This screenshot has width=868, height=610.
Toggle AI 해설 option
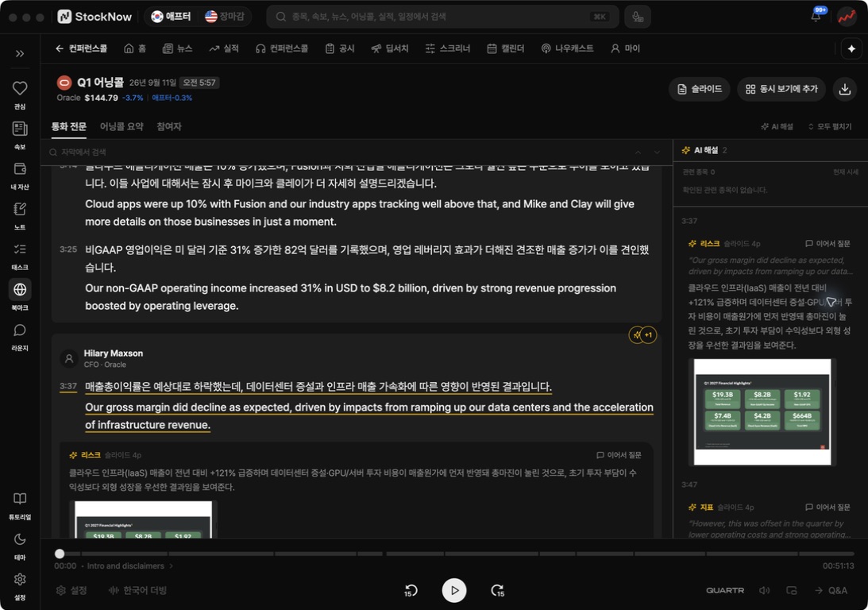777,127
